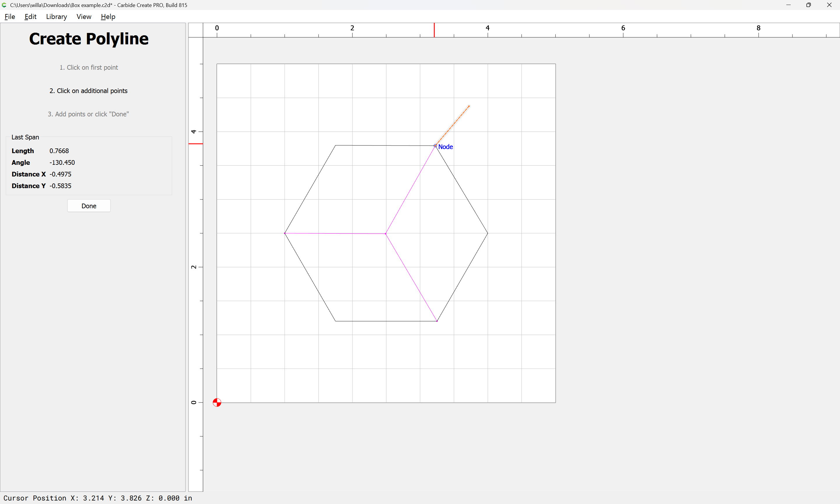Click the Distance X value -0.4975
The image size is (840, 504).
(60, 174)
